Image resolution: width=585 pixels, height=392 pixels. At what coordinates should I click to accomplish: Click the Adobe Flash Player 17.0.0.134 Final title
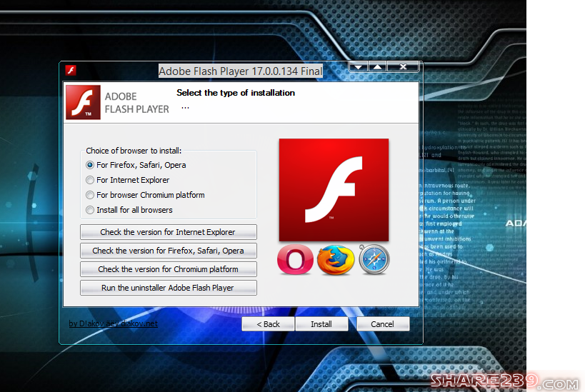pyautogui.click(x=241, y=71)
